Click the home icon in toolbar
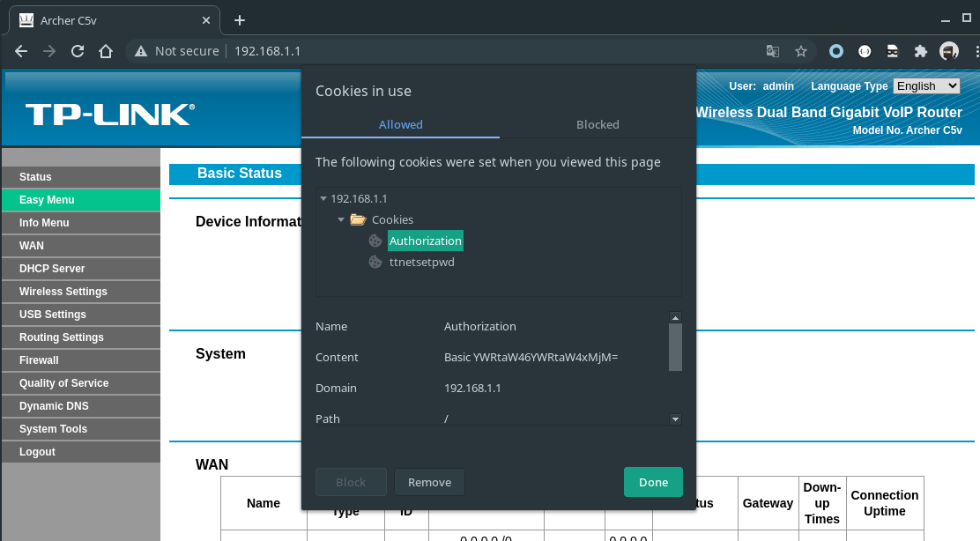 (x=105, y=51)
